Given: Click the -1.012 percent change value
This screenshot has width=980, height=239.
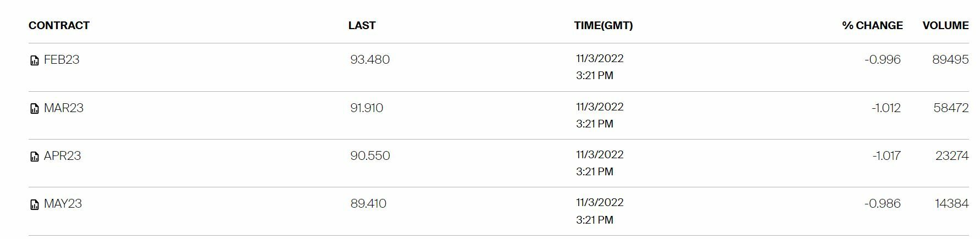Looking at the screenshot, I should 886,108.
